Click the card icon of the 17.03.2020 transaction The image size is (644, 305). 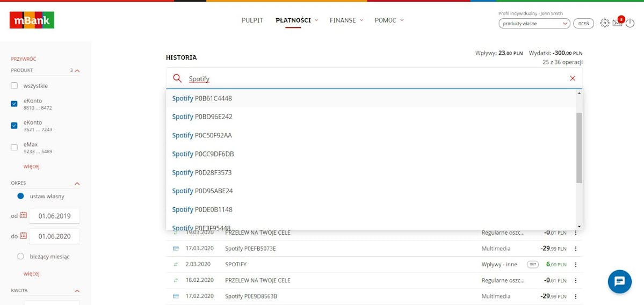[176, 249]
